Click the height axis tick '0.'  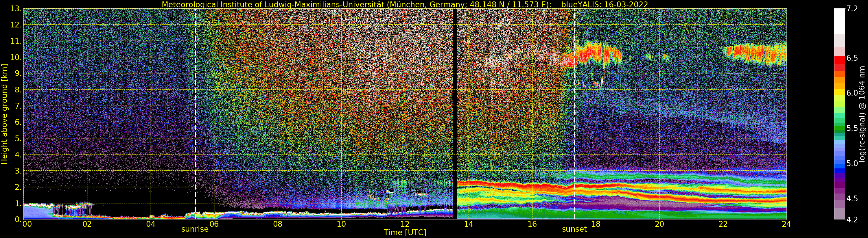(18, 219)
